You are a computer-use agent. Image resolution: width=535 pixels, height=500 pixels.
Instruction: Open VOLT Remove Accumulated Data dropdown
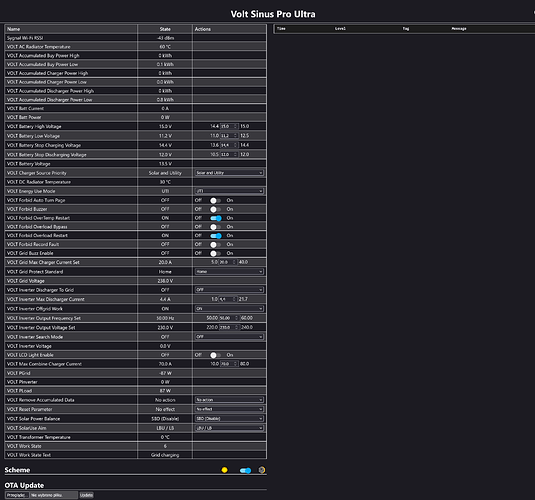229,400
